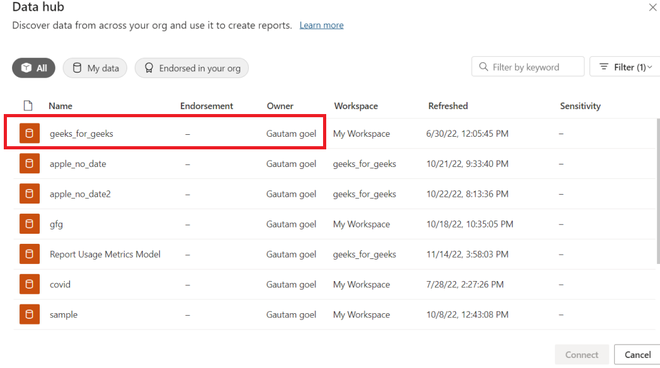Select the geeks_for_geeks dataset name

[81, 134]
